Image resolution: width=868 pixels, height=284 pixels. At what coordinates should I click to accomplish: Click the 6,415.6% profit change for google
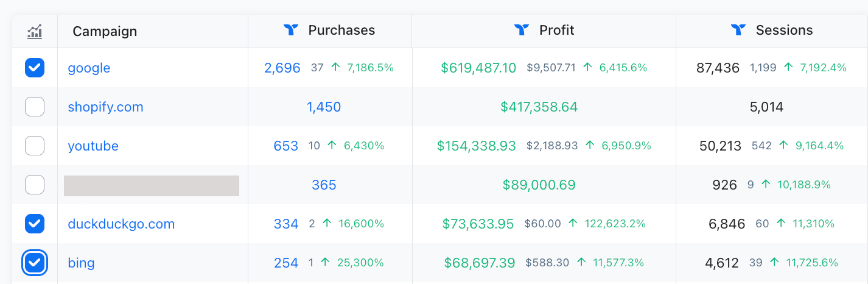pyautogui.click(x=623, y=68)
